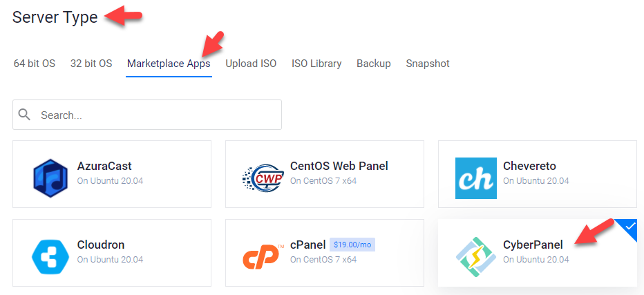The image size is (644, 295).
Task: Click the AzuraCast logo icon
Action: pyautogui.click(x=50, y=178)
